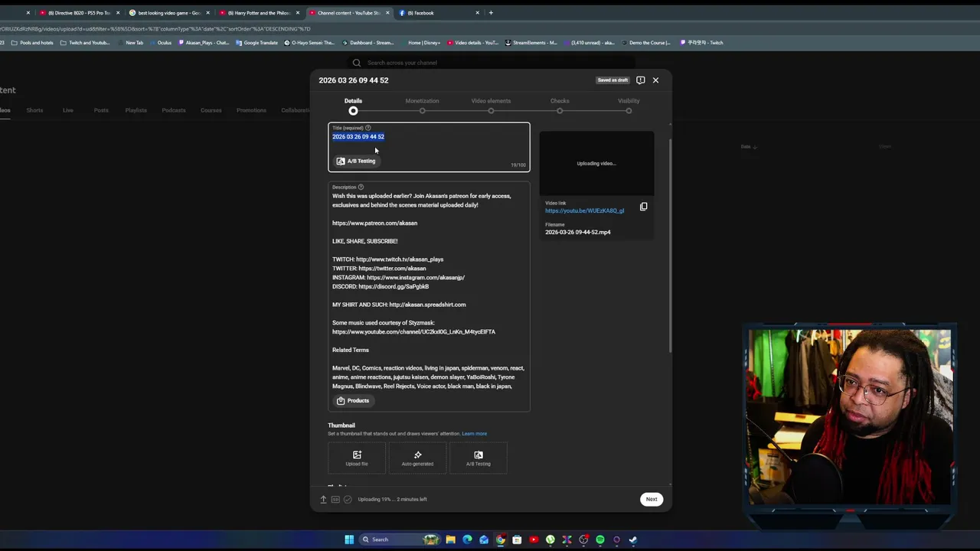Click Search across your channel field
This screenshot has height=551, width=980.
[490, 63]
